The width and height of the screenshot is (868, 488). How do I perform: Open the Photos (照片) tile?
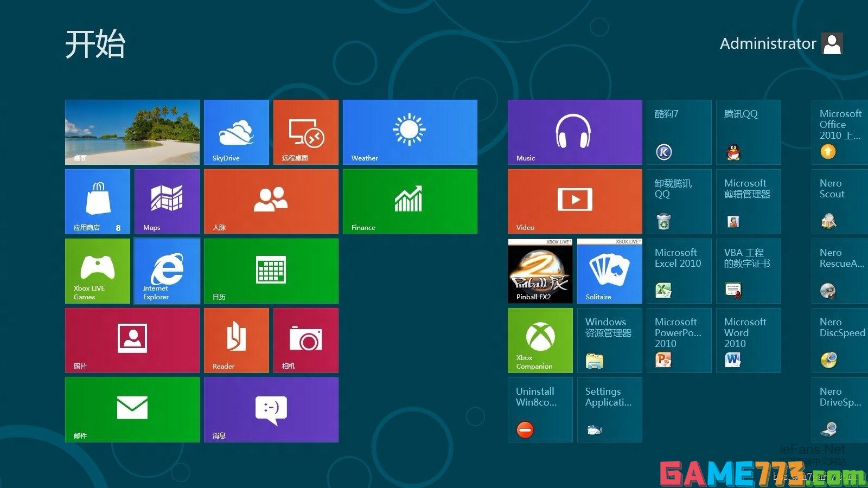[132, 341]
